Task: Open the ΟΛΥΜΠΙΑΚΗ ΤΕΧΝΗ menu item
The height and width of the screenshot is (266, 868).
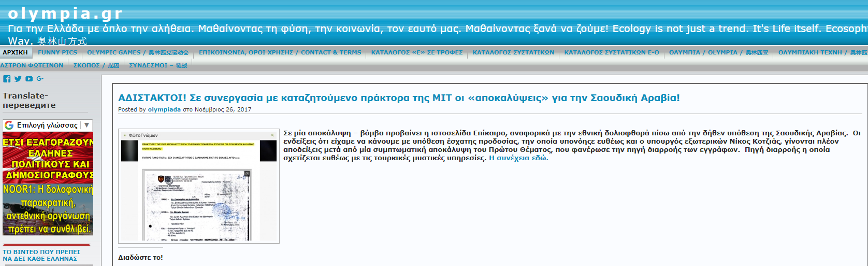Action: point(822,52)
